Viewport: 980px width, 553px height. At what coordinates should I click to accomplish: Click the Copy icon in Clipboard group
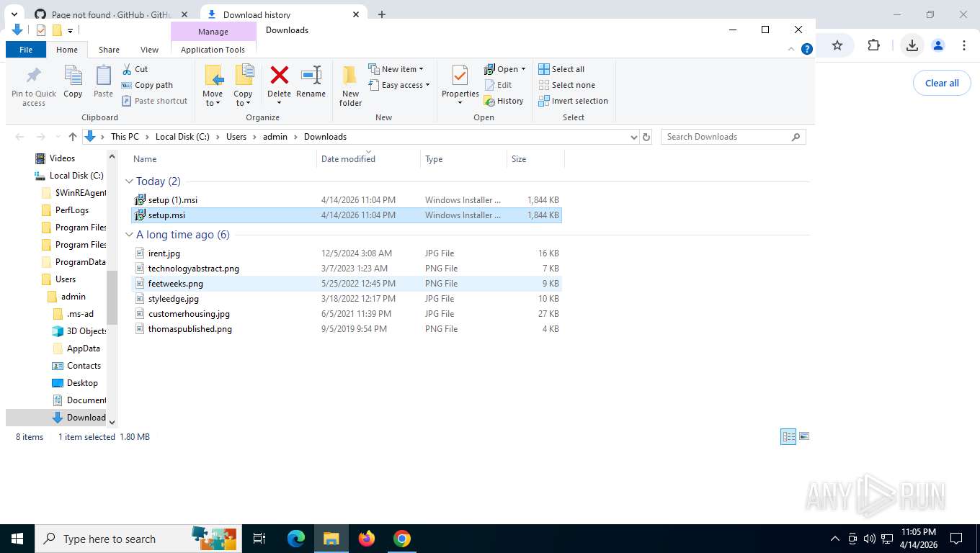[x=73, y=76]
